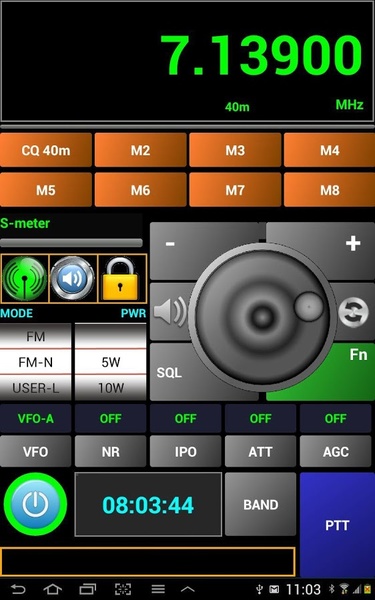This screenshot has width=375, height=600.
Task: Open the recent apps icon
Action: pyautogui.click(x=87, y=589)
